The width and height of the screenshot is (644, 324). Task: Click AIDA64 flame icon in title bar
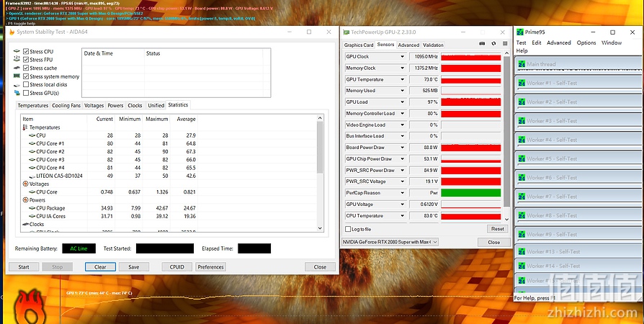tap(12, 32)
